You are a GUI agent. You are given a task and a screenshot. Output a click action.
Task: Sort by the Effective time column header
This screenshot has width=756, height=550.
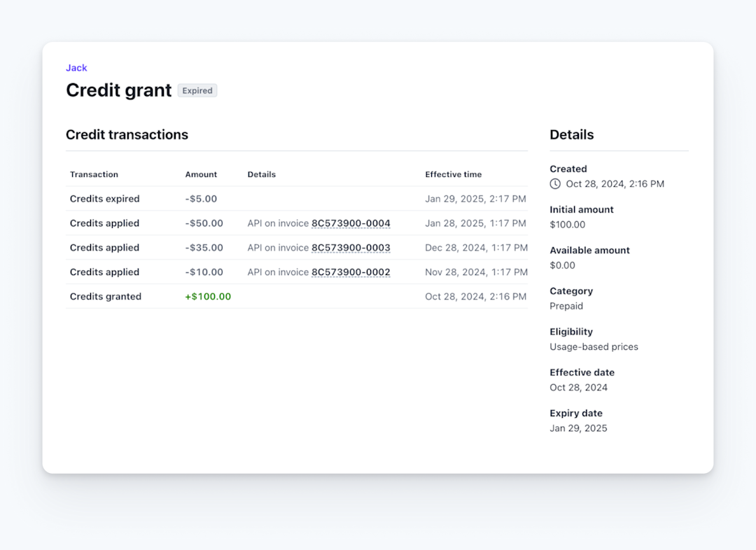pyautogui.click(x=454, y=174)
